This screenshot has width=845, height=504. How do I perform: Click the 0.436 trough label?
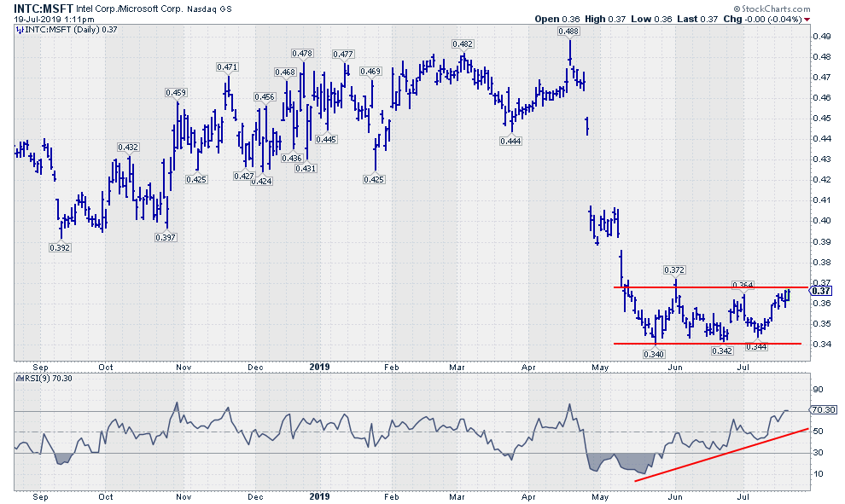coord(292,159)
